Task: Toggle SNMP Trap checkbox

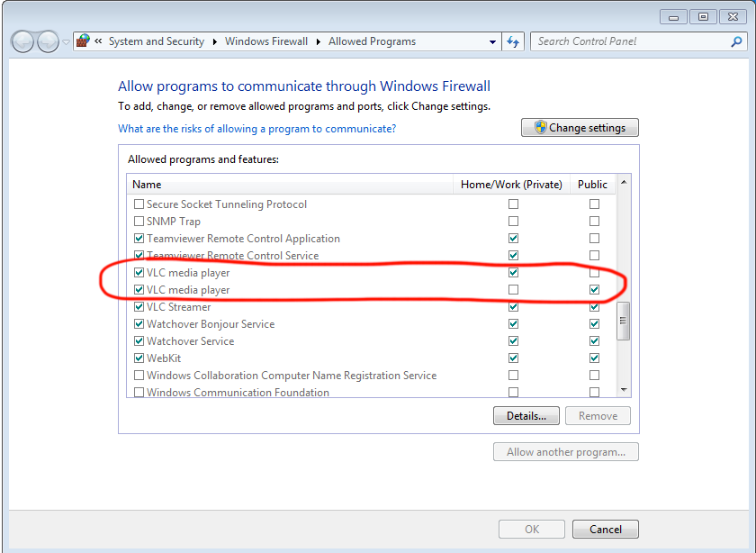Action: pyautogui.click(x=139, y=221)
